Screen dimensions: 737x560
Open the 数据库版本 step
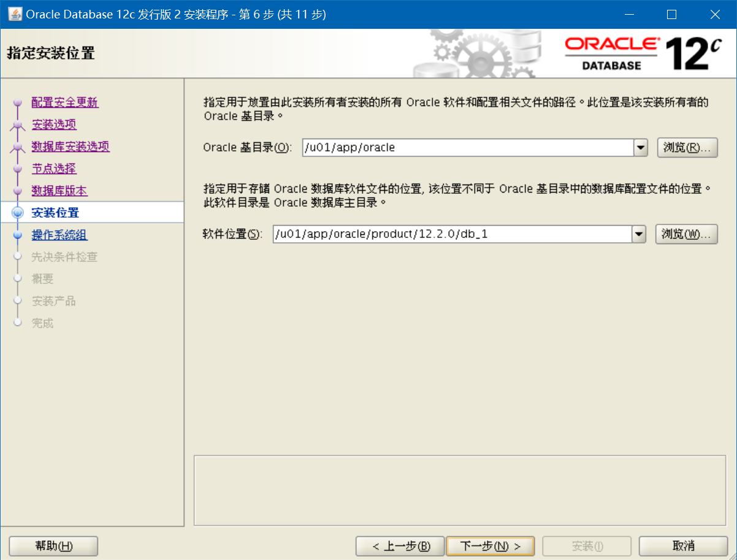coord(59,191)
